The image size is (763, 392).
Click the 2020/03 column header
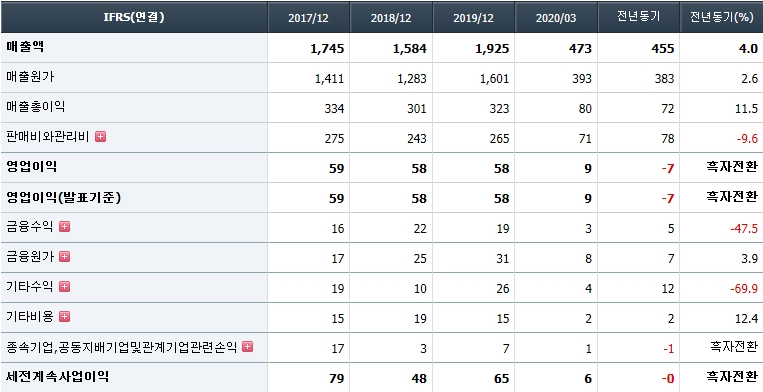coord(556,18)
